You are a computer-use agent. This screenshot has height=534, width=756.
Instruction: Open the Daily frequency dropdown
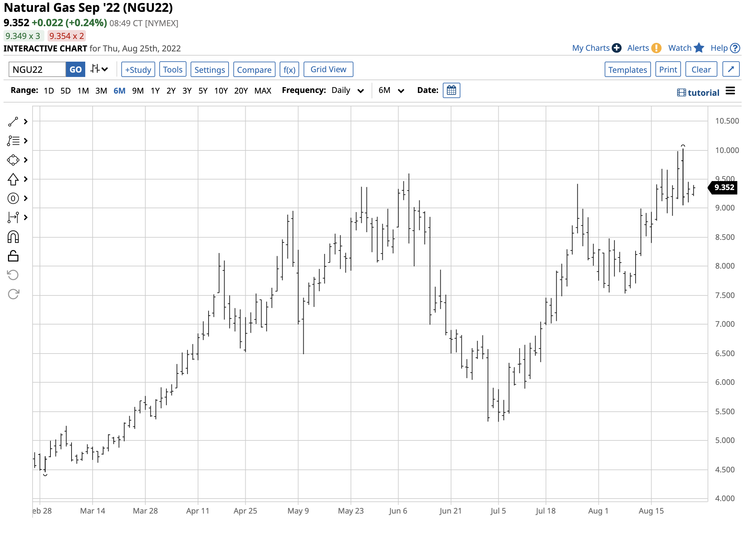(348, 91)
